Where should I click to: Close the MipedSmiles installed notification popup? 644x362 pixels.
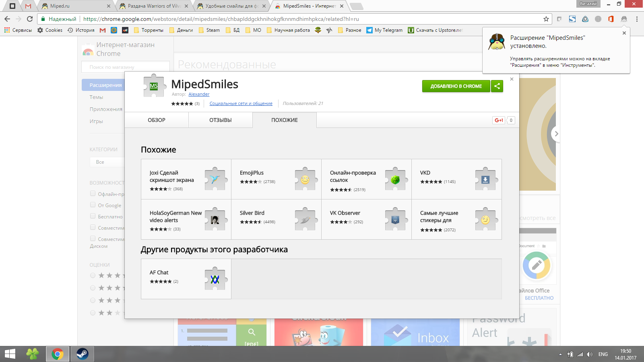click(624, 33)
